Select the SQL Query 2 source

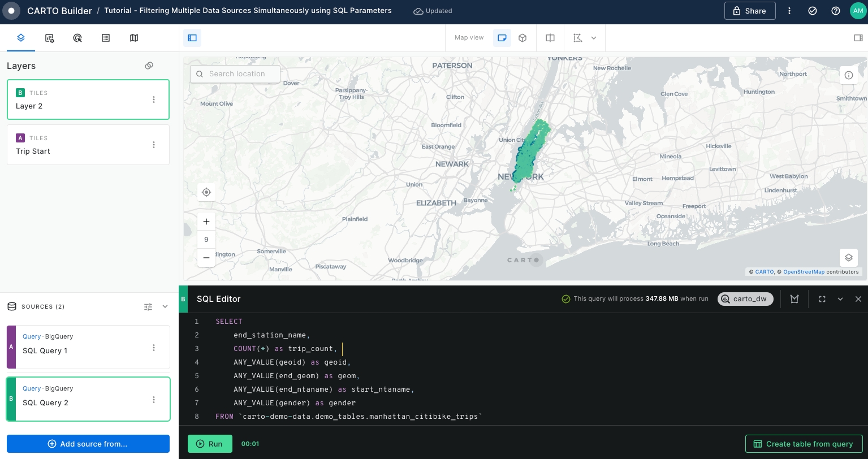click(88, 399)
